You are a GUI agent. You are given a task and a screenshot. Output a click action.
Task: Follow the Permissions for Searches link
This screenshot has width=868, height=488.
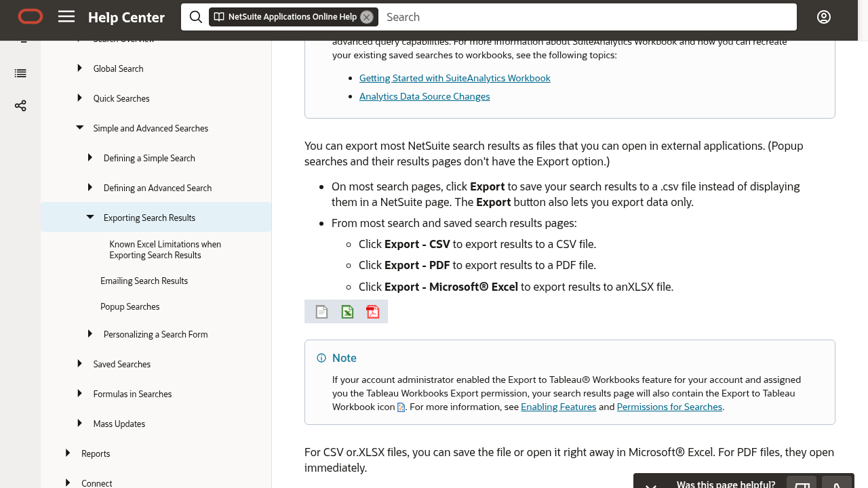point(669,407)
